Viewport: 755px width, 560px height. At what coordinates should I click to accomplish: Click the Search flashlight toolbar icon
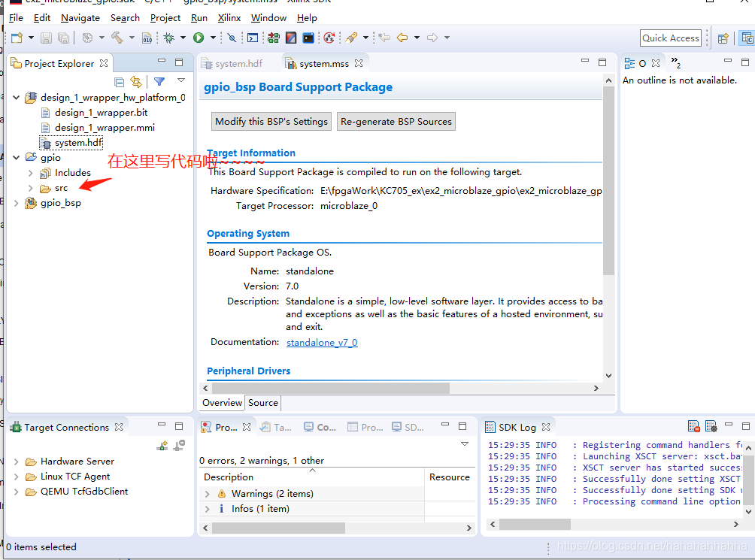pyautogui.click(x=351, y=38)
